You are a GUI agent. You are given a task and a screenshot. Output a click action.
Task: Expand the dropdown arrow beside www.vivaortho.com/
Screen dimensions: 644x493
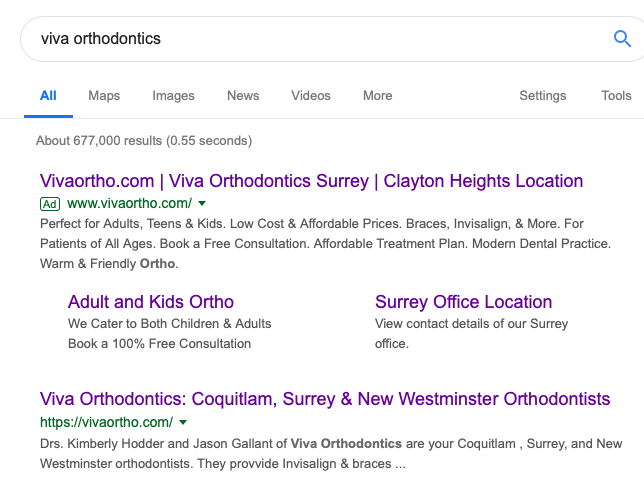(x=202, y=203)
